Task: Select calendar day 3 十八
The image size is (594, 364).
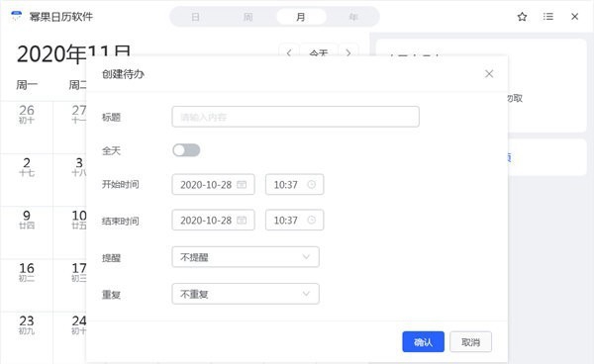Action: click(79, 167)
